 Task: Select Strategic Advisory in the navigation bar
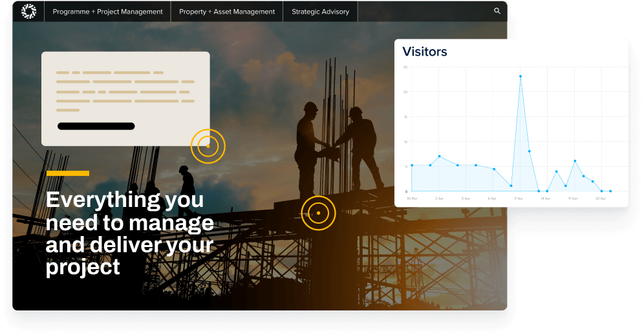(x=320, y=12)
